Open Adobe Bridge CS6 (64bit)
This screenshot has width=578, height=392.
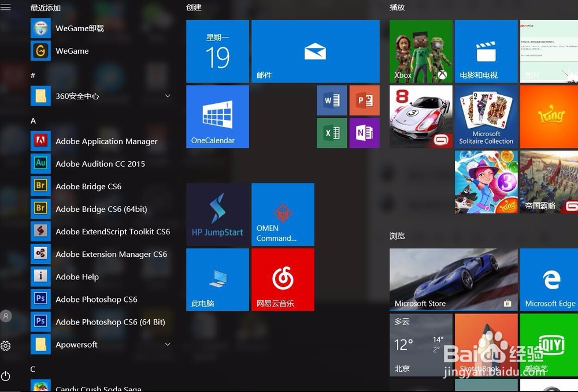point(101,208)
